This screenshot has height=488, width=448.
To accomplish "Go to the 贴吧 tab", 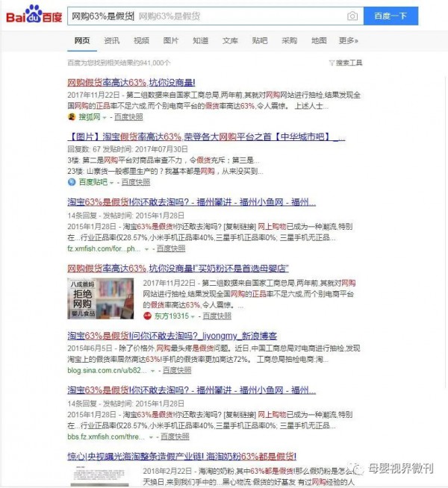I will (x=260, y=41).
